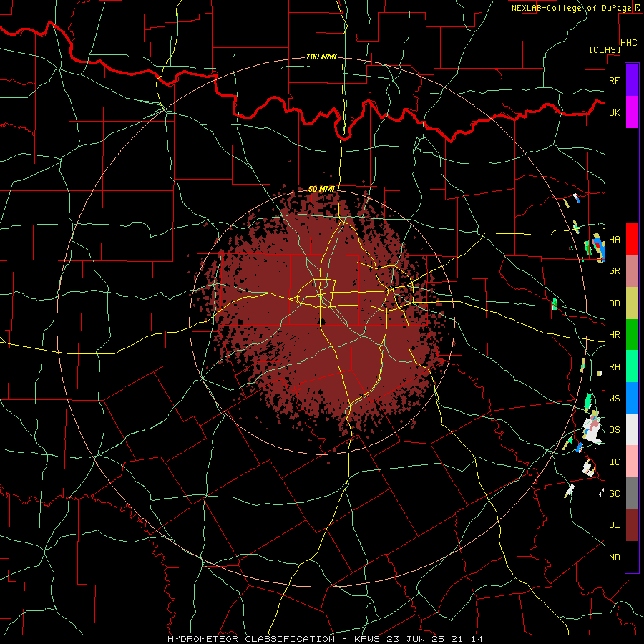Image resolution: width=644 pixels, height=644 pixels.
Task: Click the 'RF' legend label
Action: pyautogui.click(x=614, y=80)
